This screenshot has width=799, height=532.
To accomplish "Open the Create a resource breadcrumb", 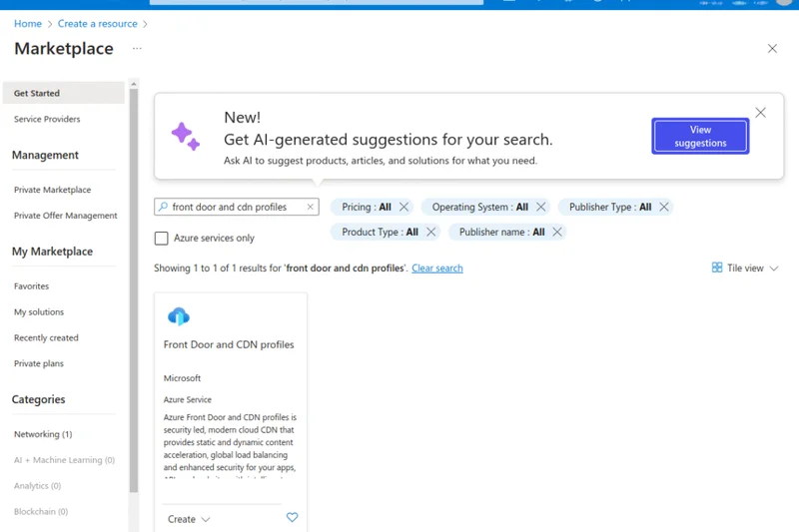I will (x=97, y=23).
